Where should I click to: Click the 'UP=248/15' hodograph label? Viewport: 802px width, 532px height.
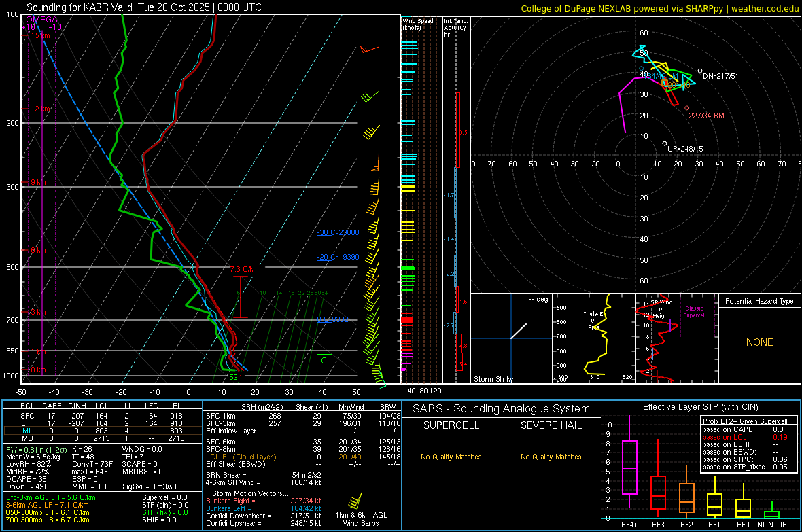click(685, 149)
